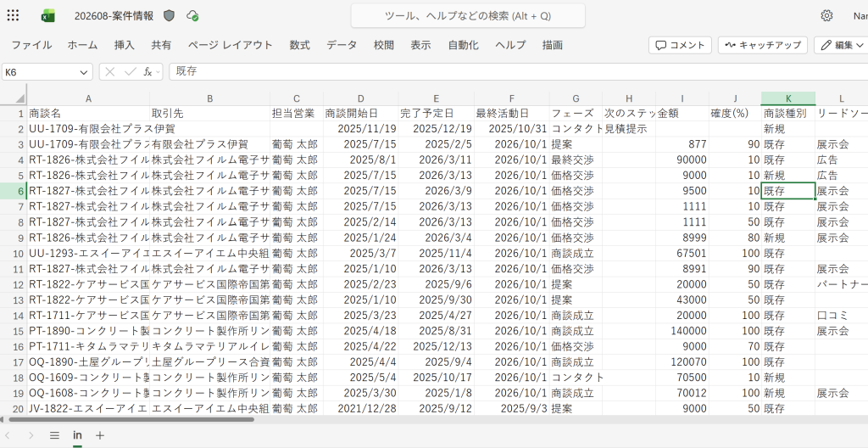868x448 pixels.
Task: Click the 確度(%) header cell
Action: pyautogui.click(x=735, y=114)
